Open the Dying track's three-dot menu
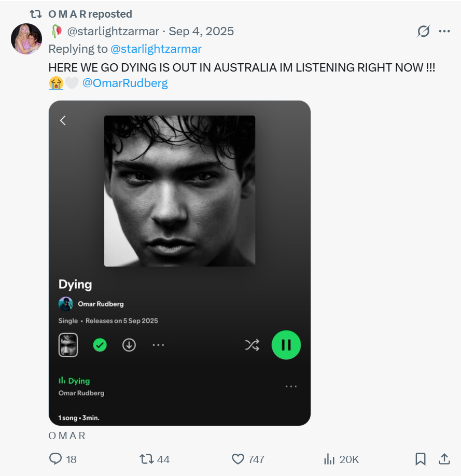461x476 pixels. [x=291, y=386]
